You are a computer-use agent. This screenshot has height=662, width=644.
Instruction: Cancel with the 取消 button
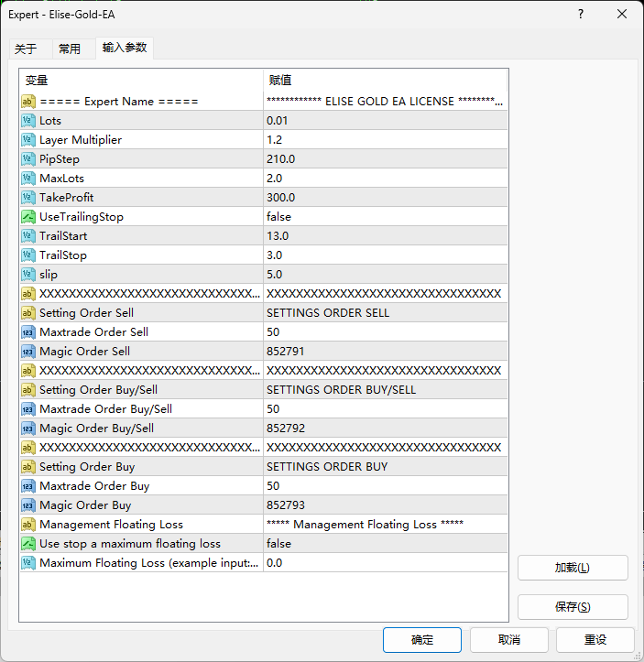click(508, 640)
